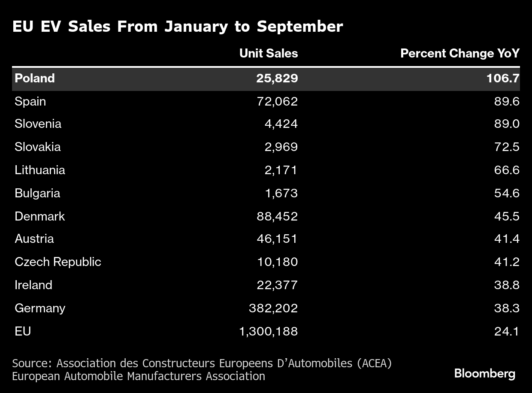
Task: Select the highlighted Poland row label
Action: coord(35,78)
